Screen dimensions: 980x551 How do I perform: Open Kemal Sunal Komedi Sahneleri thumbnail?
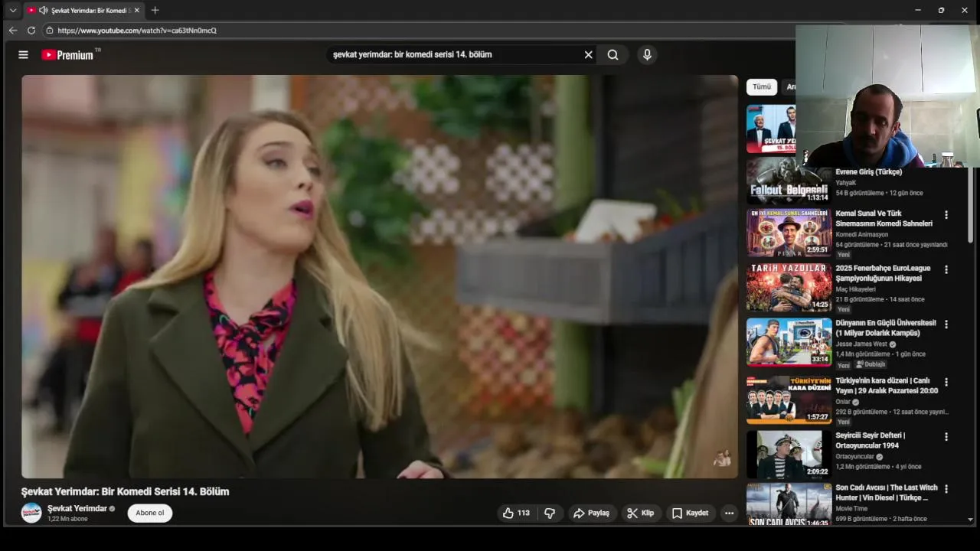point(789,233)
